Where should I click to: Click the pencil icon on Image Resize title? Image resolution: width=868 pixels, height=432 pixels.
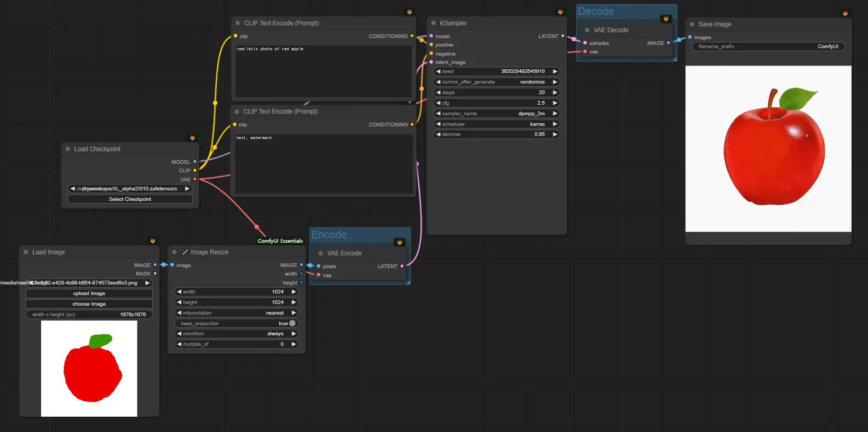[185, 252]
